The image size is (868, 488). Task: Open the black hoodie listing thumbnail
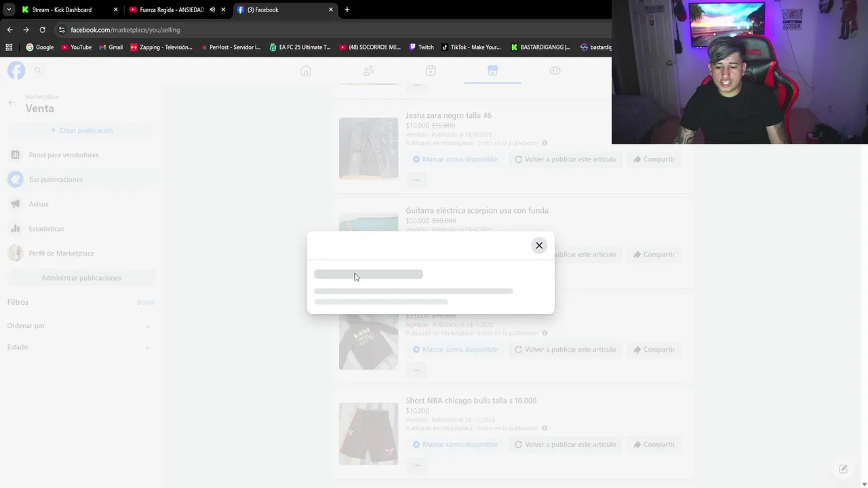coord(368,342)
